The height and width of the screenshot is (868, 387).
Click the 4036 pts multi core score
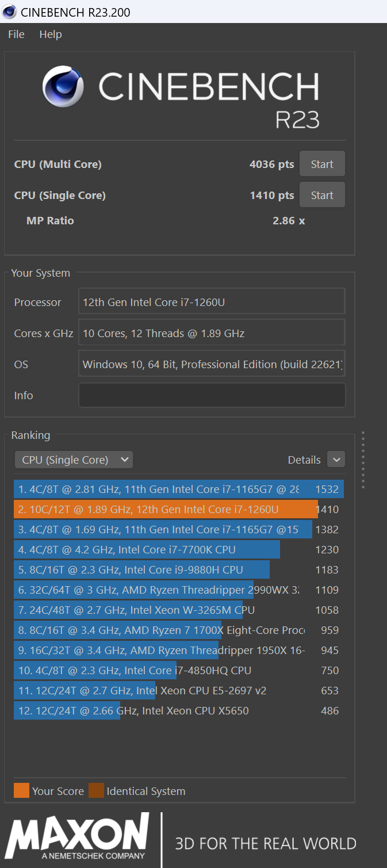(x=271, y=164)
